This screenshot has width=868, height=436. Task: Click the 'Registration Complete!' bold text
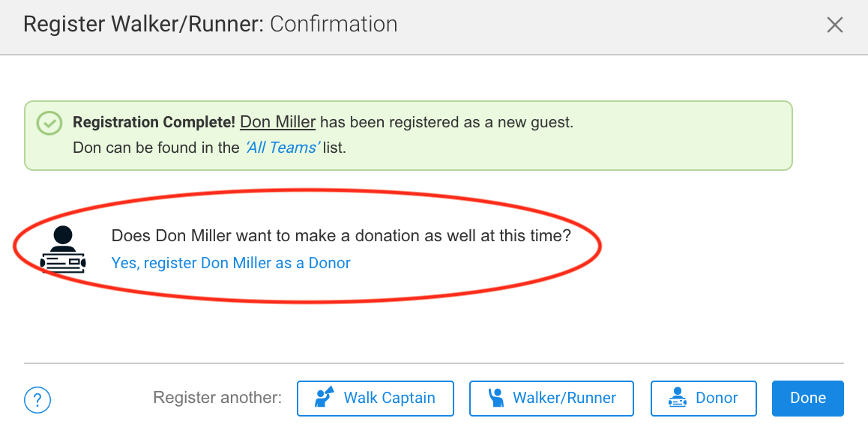154,122
